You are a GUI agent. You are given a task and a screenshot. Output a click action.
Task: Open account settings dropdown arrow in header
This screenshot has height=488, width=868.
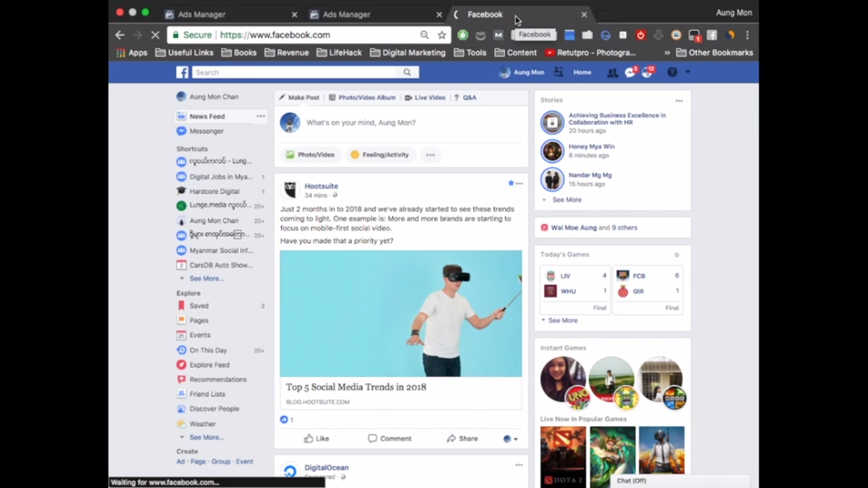coord(688,72)
